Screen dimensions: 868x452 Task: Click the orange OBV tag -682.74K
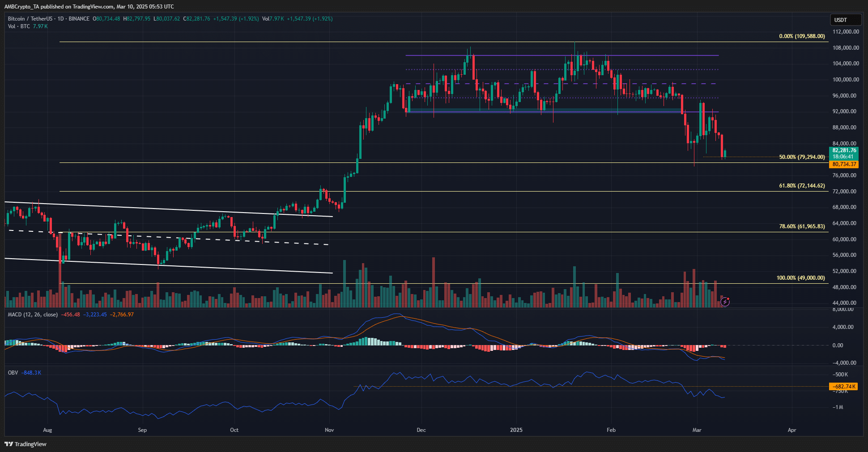(844, 387)
